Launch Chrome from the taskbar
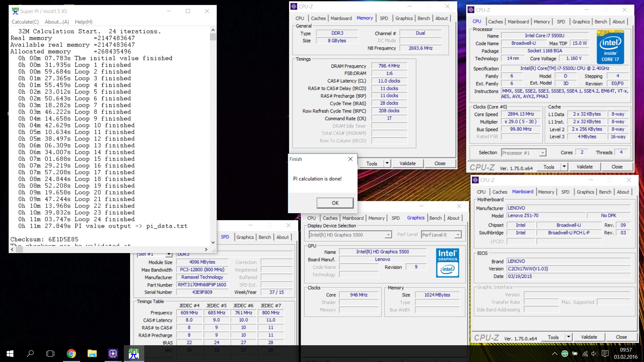 pos(71,354)
